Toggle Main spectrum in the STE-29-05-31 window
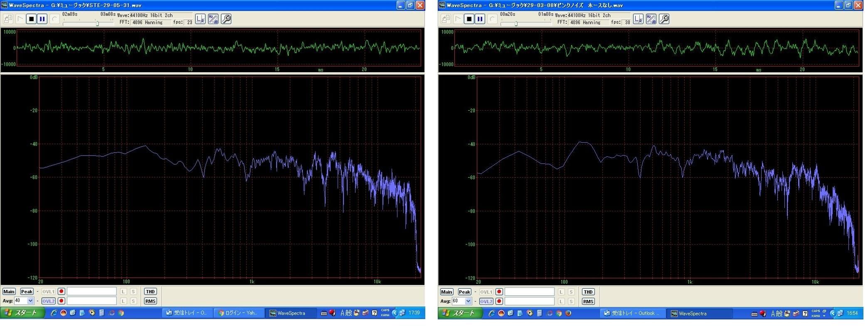 (9, 292)
